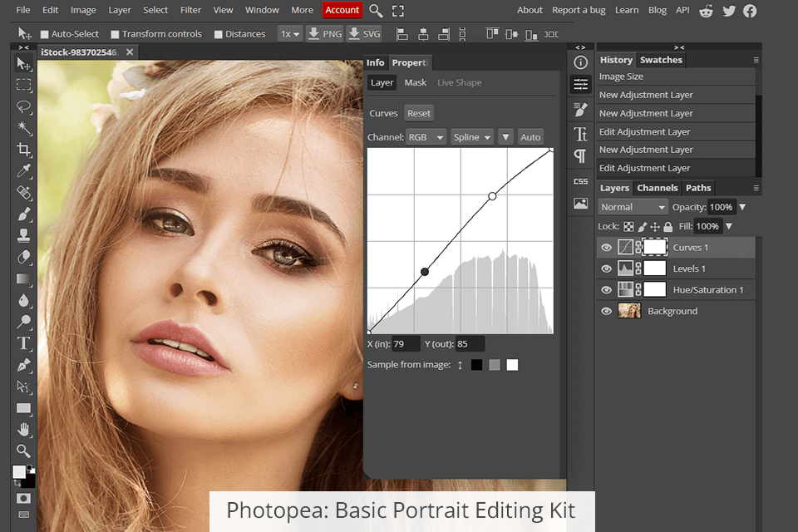Expand the Opacity slider arrow

point(742,207)
